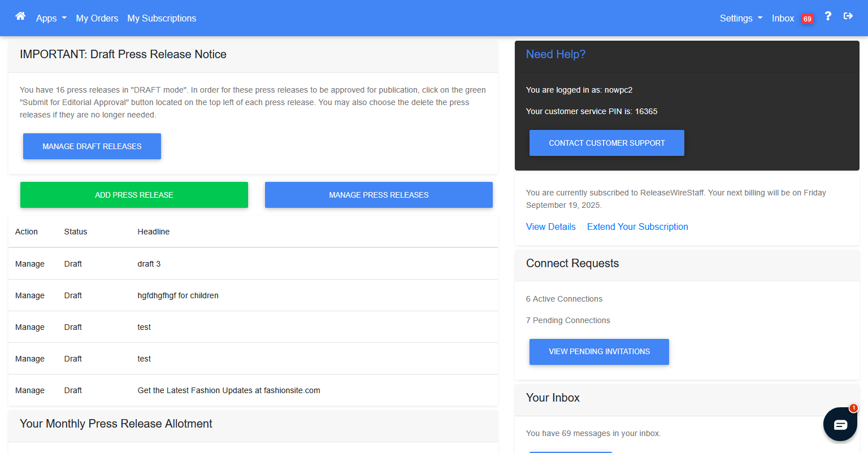Open the help question mark icon
This screenshot has height=453, width=868.
coord(828,16)
